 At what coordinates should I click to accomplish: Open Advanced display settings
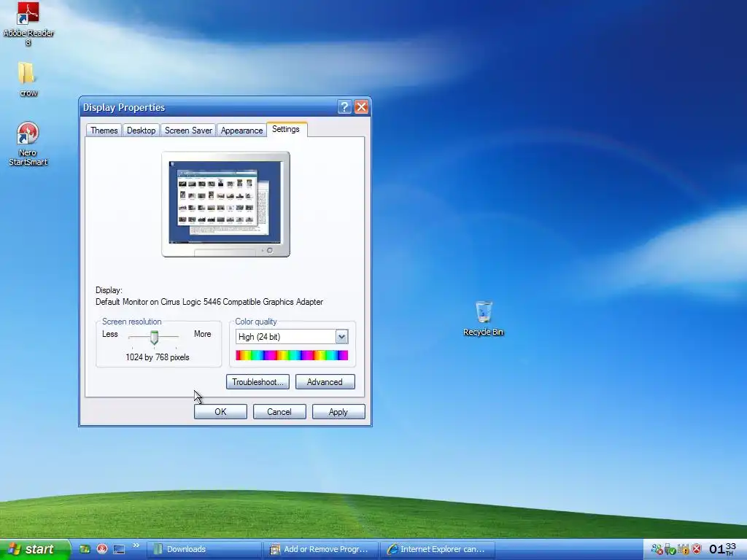coord(325,382)
